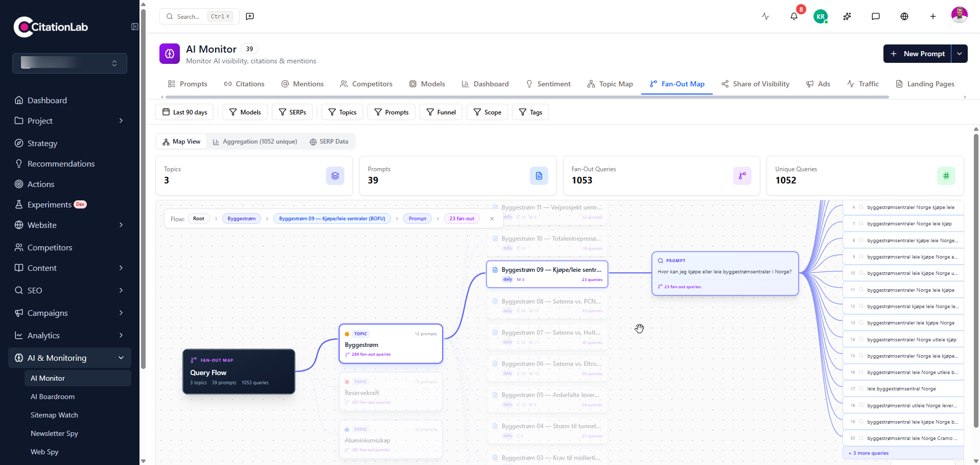
Task: Switch to Aggregation (1052 unique) view
Action: (255, 142)
